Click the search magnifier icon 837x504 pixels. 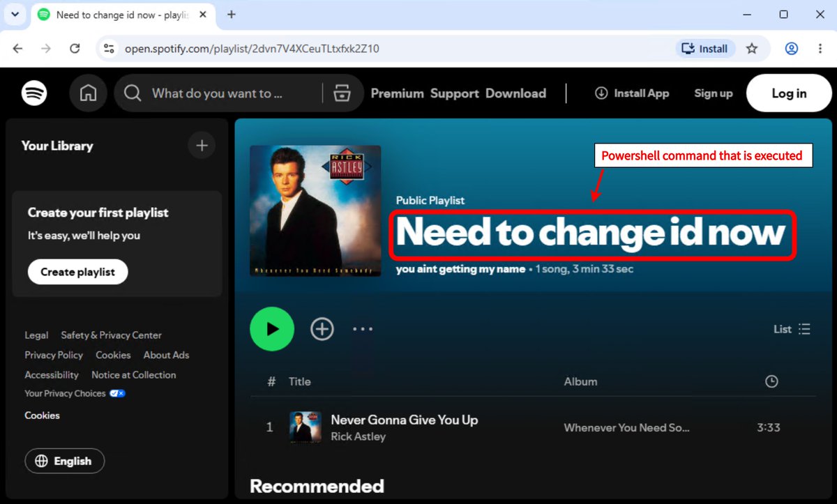click(132, 93)
